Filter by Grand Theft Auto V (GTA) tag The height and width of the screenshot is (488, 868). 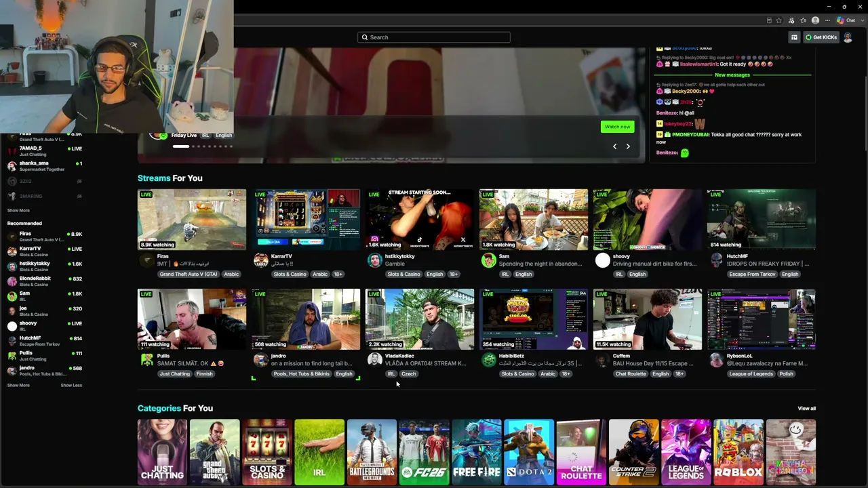click(189, 274)
